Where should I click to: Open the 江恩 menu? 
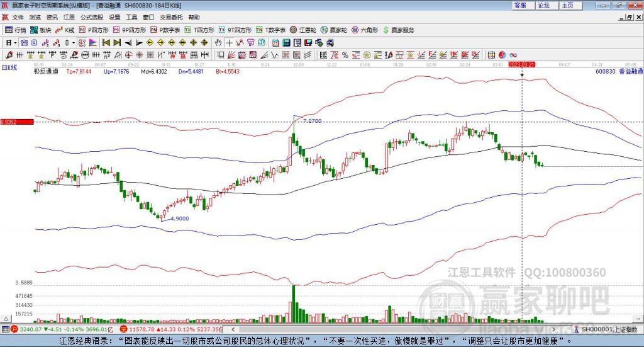pos(69,17)
